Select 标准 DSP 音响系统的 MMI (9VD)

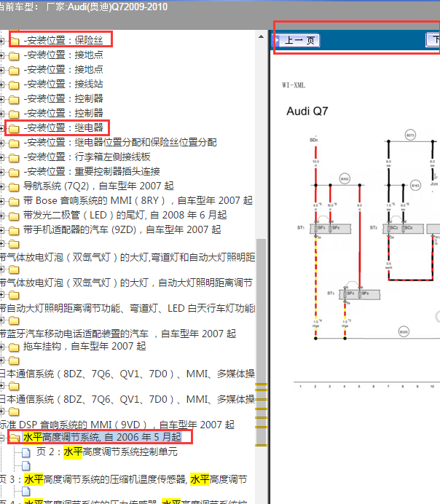click(117, 425)
